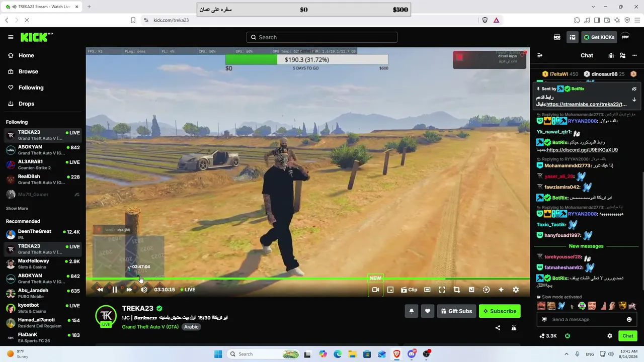The height and width of the screenshot is (362, 644).
Task: Click the sparkle icon in player controls
Action: tap(501, 290)
